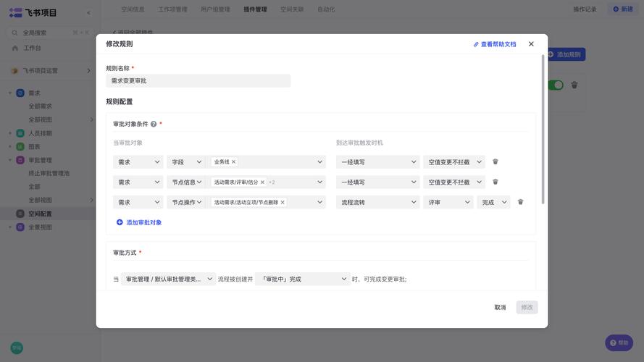
Task: Open 终止审批管理池 in sidebar
Action: coord(49,173)
